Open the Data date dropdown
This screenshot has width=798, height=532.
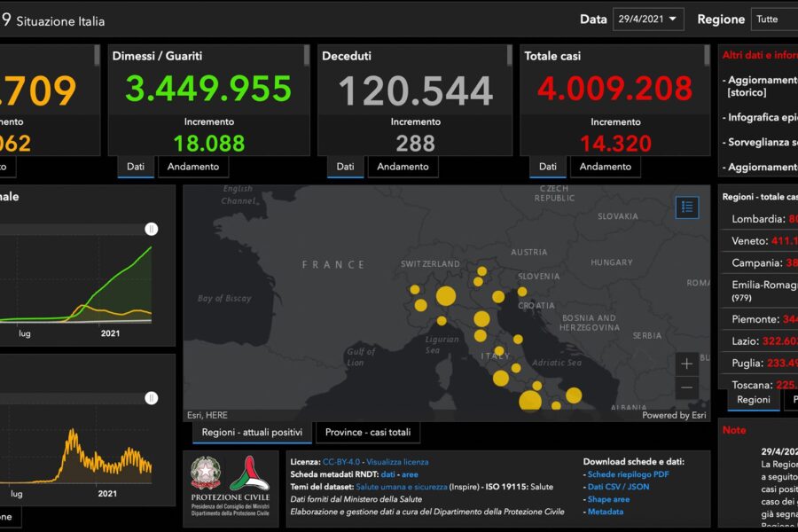click(647, 19)
